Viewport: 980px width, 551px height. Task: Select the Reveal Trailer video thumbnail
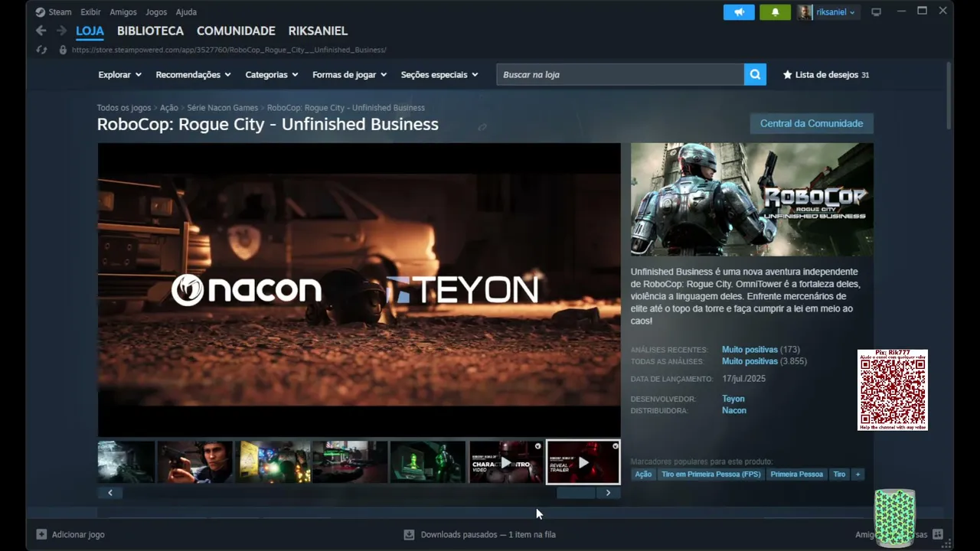pyautogui.click(x=583, y=462)
